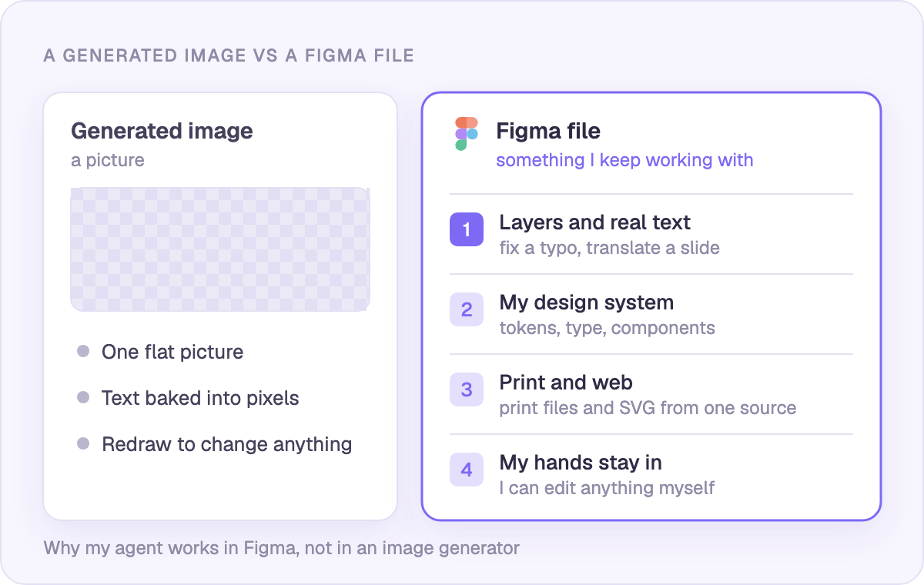924x585 pixels.
Task: Click the bullet beside Text baked into pixels
Action: pyautogui.click(x=83, y=398)
